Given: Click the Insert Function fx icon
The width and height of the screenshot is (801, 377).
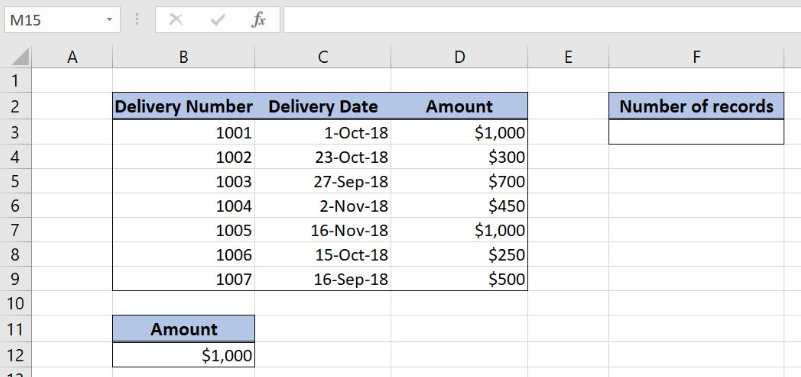Looking at the screenshot, I should [258, 20].
